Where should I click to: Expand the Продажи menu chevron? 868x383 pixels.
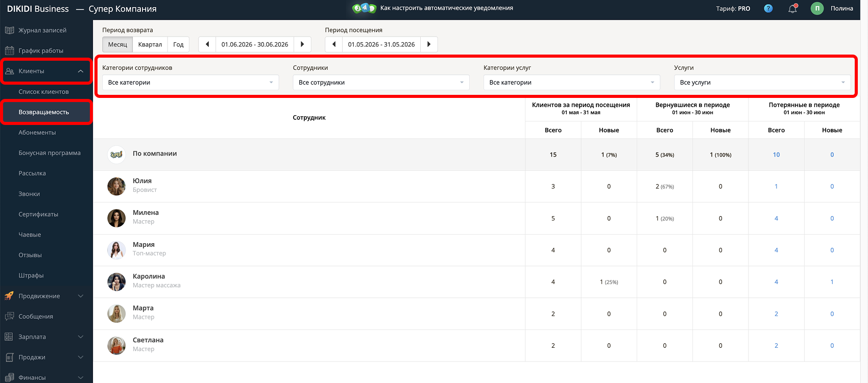click(x=81, y=357)
